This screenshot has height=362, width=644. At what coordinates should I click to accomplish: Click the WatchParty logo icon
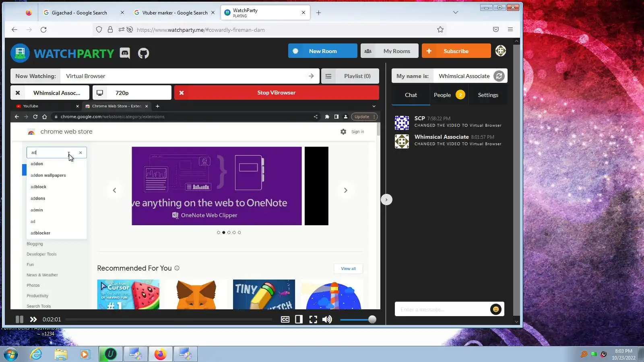(x=20, y=53)
